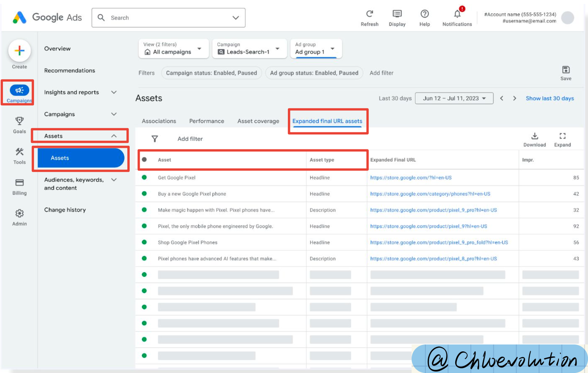Click Add filter beside status chips
588x373 pixels.
point(381,73)
